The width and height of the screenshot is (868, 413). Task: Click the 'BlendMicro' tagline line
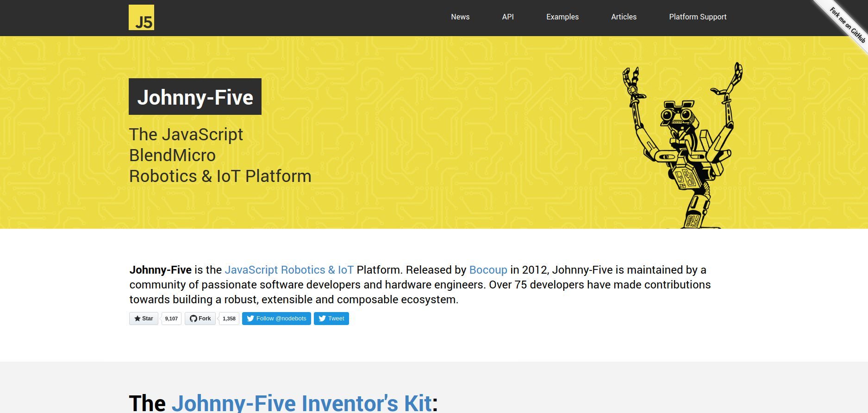[x=172, y=156]
